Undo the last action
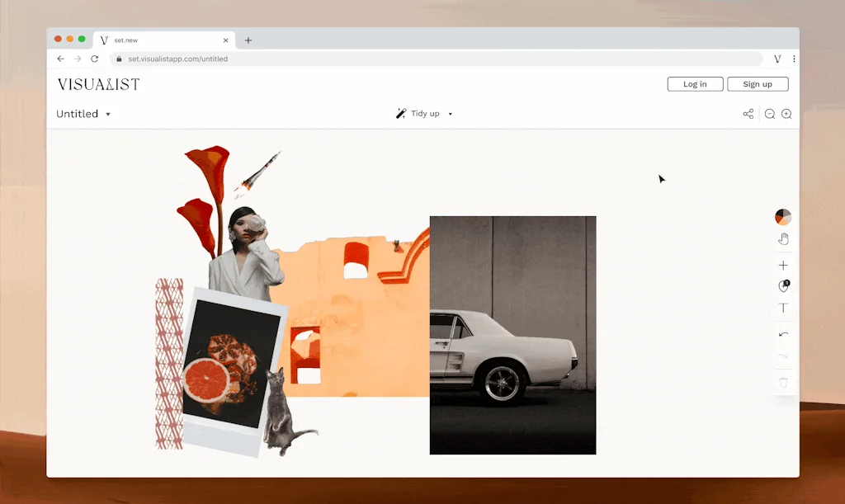Image resolution: width=845 pixels, height=504 pixels. tap(783, 335)
